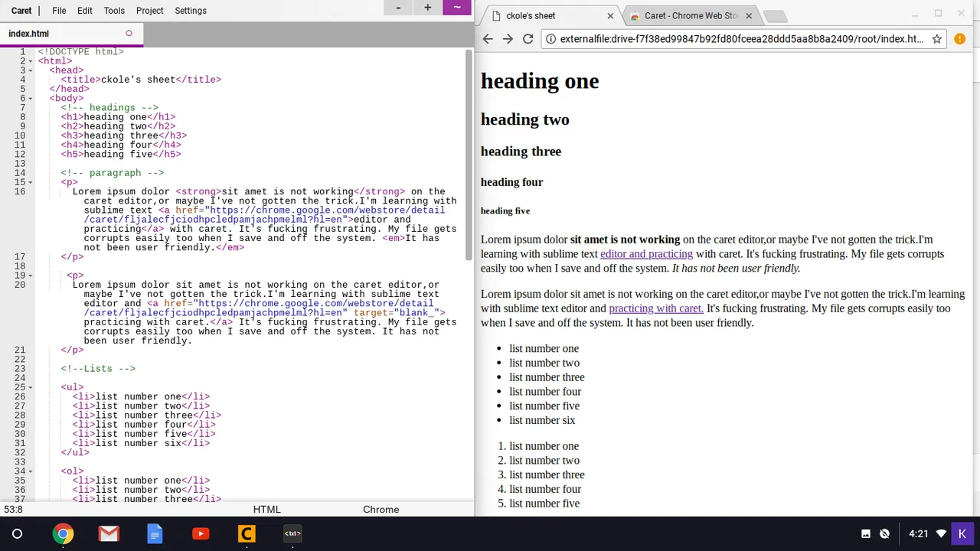Click bullet item 'list number six'
Viewport: 980px width, 551px height.
point(542,420)
